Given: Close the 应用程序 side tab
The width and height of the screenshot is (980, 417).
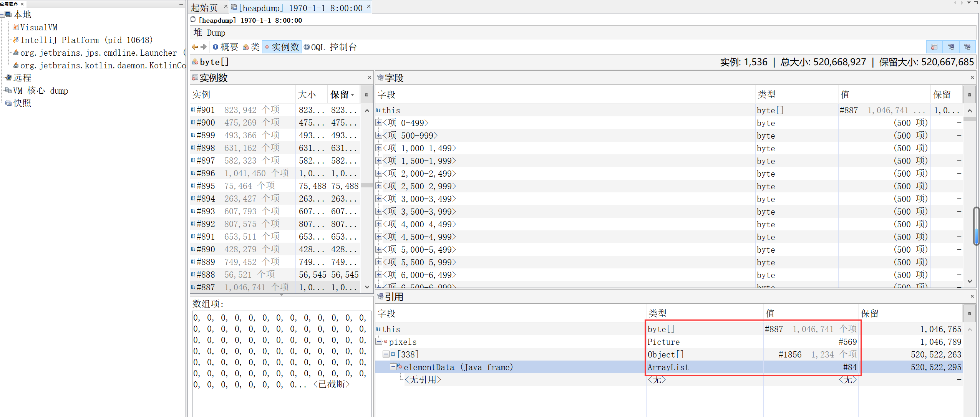Looking at the screenshot, I should point(22,4).
